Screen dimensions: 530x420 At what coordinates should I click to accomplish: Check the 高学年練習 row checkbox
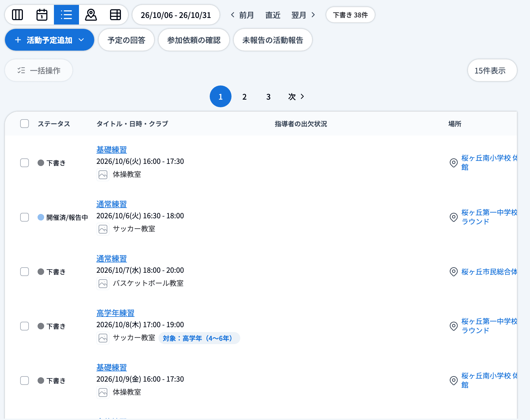pyautogui.click(x=25, y=326)
